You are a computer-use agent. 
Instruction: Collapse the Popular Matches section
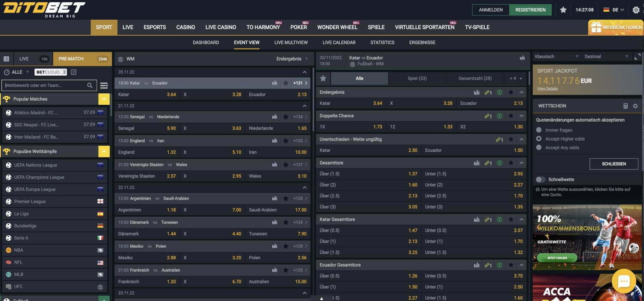click(104, 99)
